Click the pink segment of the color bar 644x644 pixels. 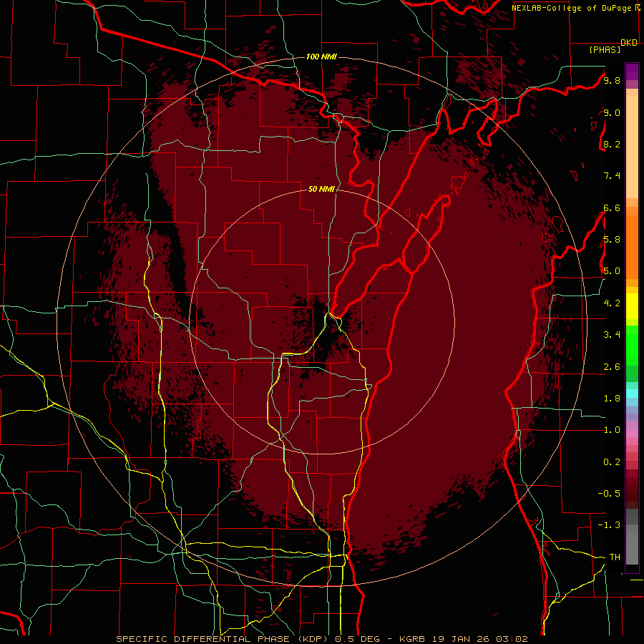tap(632, 434)
